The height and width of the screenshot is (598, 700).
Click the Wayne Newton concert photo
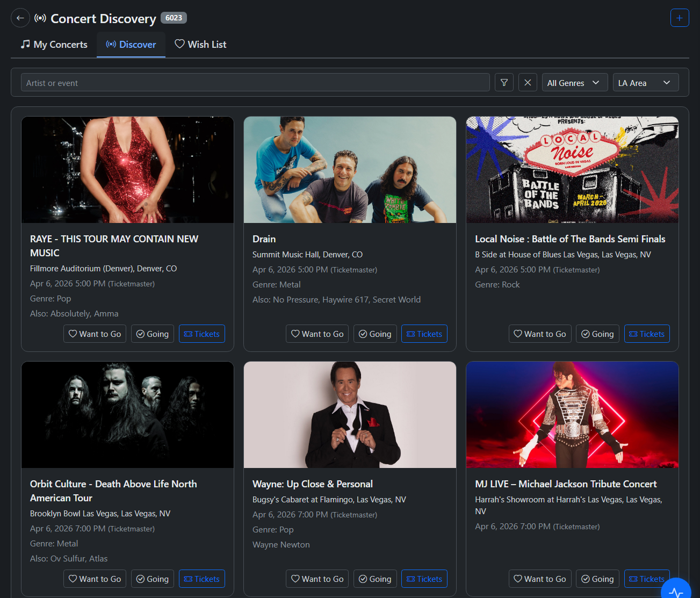tap(350, 415)
